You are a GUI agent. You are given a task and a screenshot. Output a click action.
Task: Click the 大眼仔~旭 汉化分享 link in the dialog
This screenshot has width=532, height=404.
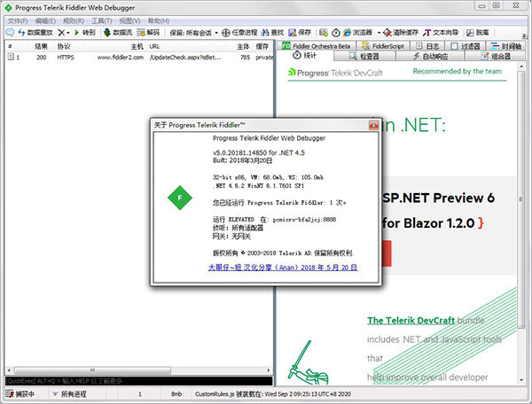pos(283,268)
